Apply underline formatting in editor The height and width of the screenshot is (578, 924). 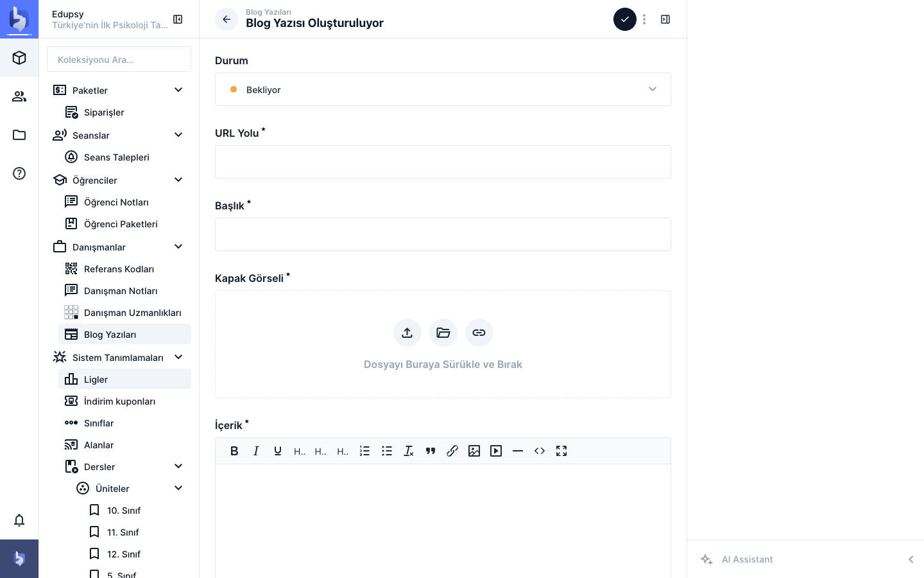(278, 451)
